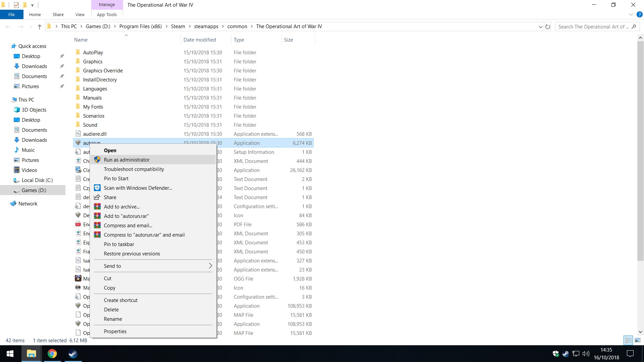
Task: Open the recent locations dropdown arrow
Action: pyautogui.click(x=31, y=26)
